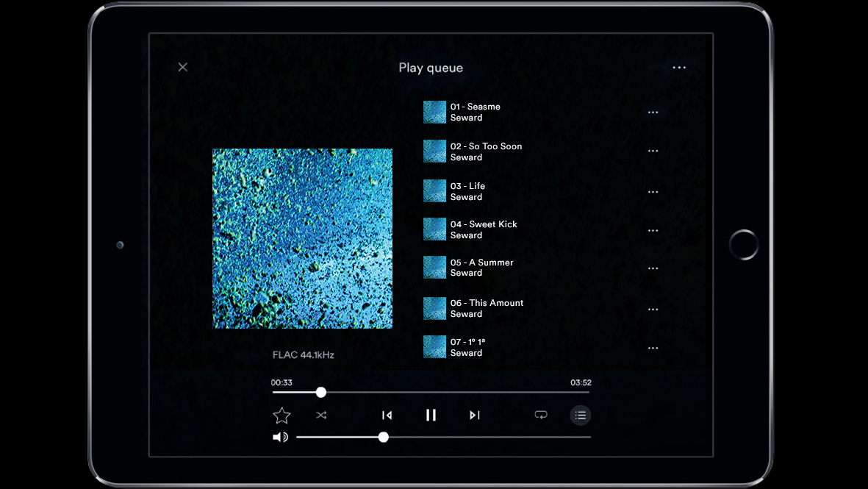The image size is (868, 489).
Task: Select track 06 - This Amount
Action: click(x=487, y=308)
